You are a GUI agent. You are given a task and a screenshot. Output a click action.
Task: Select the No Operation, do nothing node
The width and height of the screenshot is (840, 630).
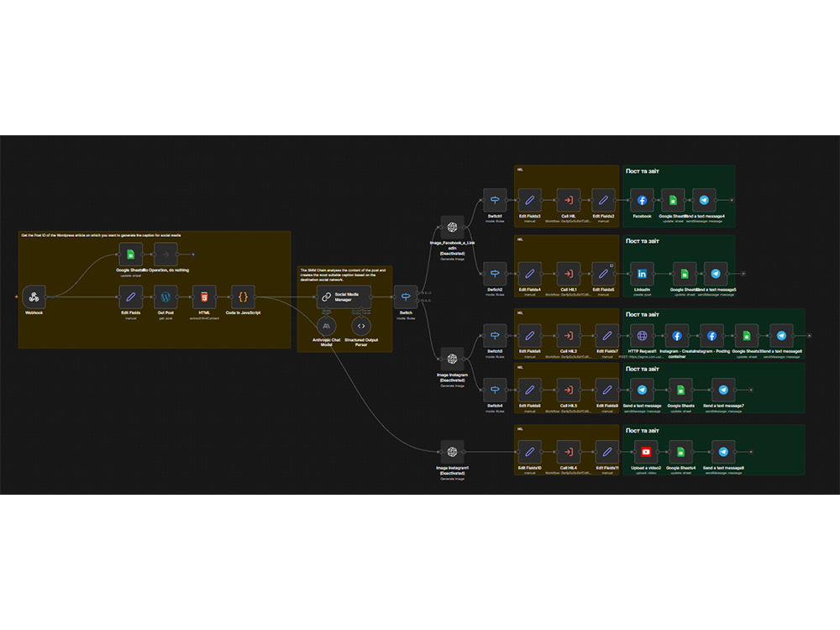point(165,255)
